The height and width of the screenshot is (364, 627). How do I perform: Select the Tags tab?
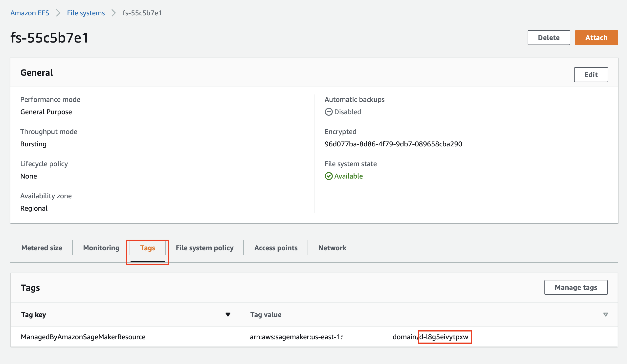pyautogui.click(x=148, y=248)
